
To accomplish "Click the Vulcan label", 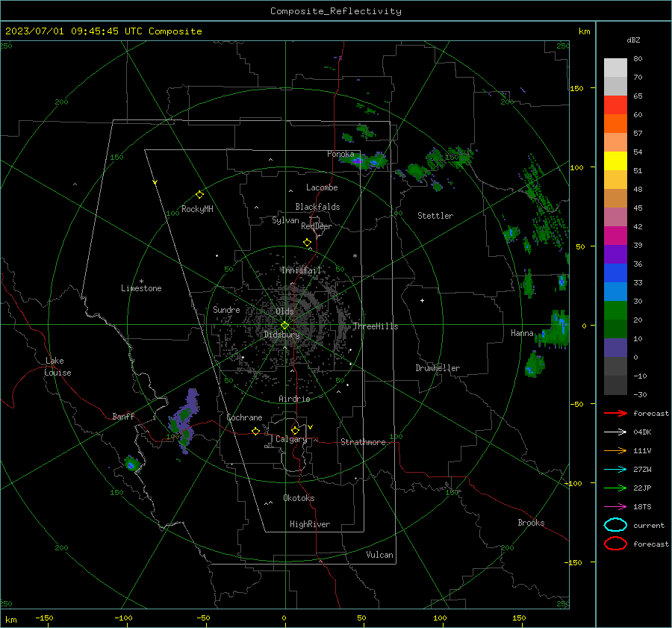I will (x=379, y=555).
